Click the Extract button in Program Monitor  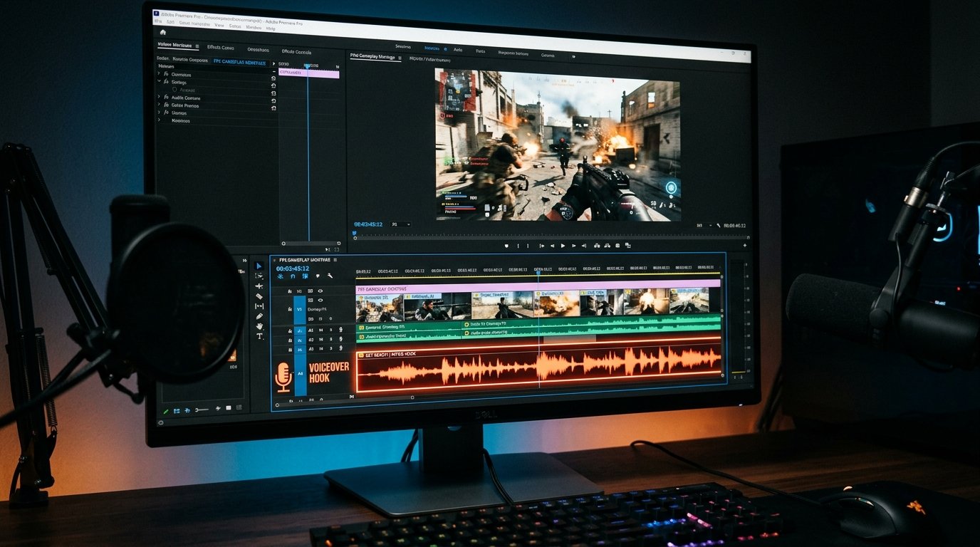[607, 246]
